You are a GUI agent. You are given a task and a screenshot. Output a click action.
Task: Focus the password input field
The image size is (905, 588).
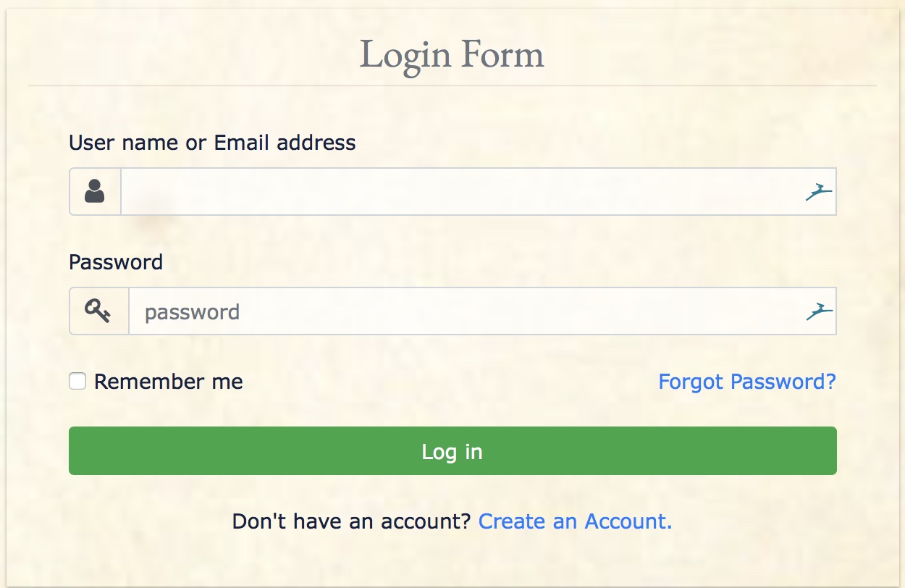click(x=482, y=311)
